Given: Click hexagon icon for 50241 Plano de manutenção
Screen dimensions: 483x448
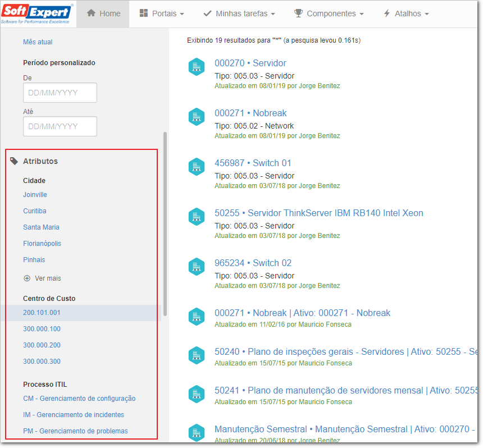Looking at the screenshot, I should point(197,394).
